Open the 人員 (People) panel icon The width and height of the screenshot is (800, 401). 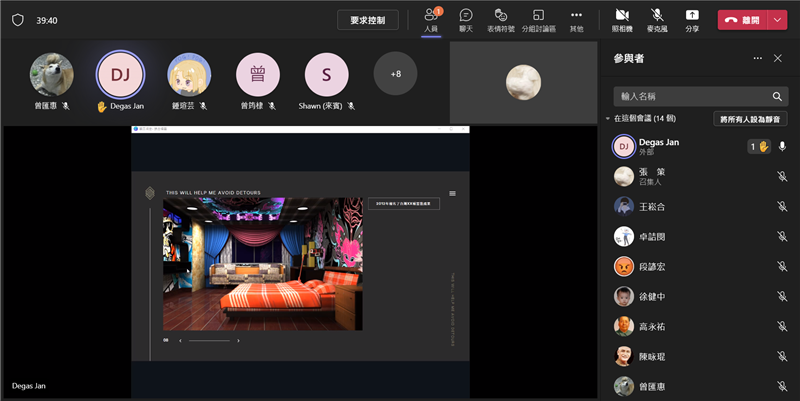431,18
